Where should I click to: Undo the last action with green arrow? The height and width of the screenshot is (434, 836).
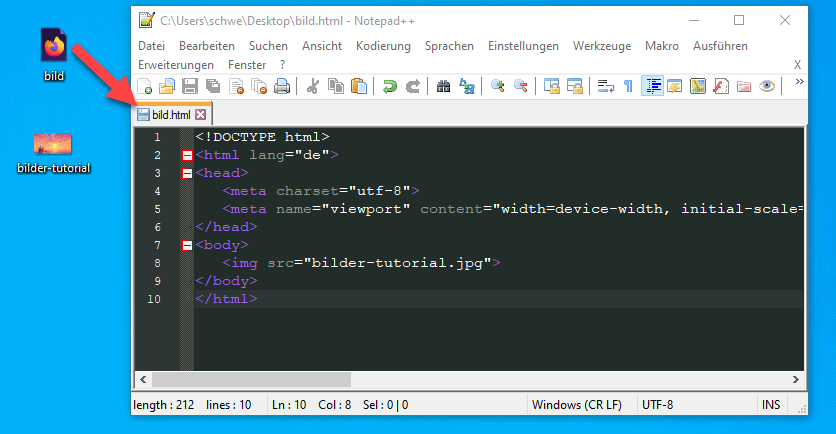tap(390, 86)
